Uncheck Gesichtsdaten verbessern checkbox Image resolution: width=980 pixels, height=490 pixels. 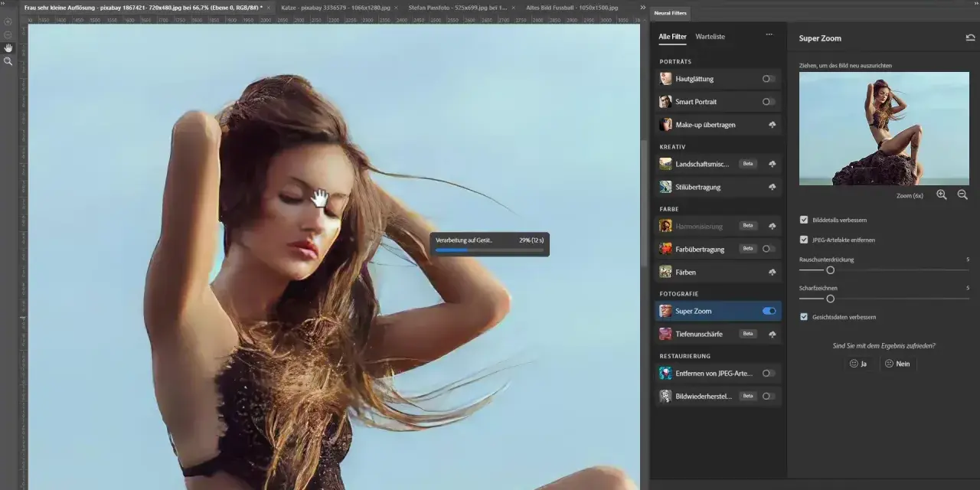click(x=804, y=316)
